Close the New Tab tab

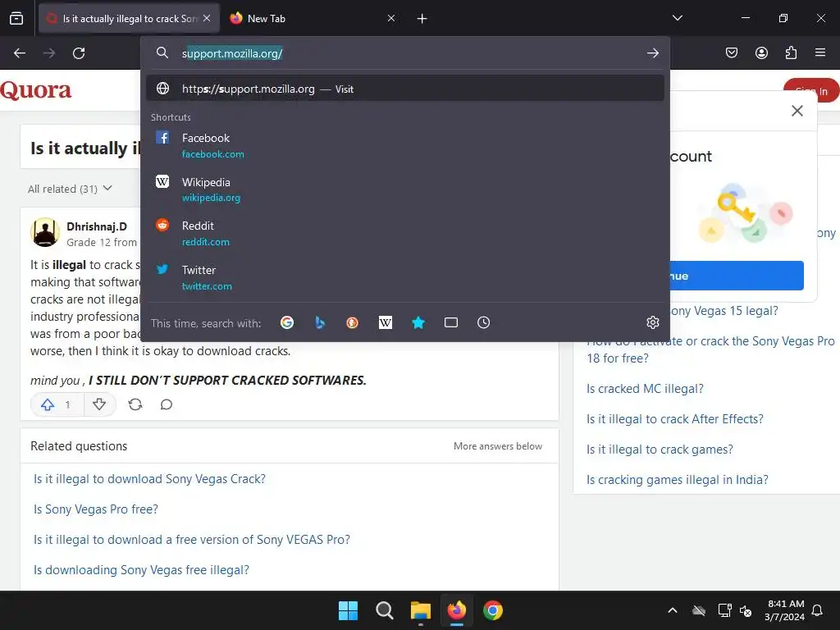click(391, 18)
